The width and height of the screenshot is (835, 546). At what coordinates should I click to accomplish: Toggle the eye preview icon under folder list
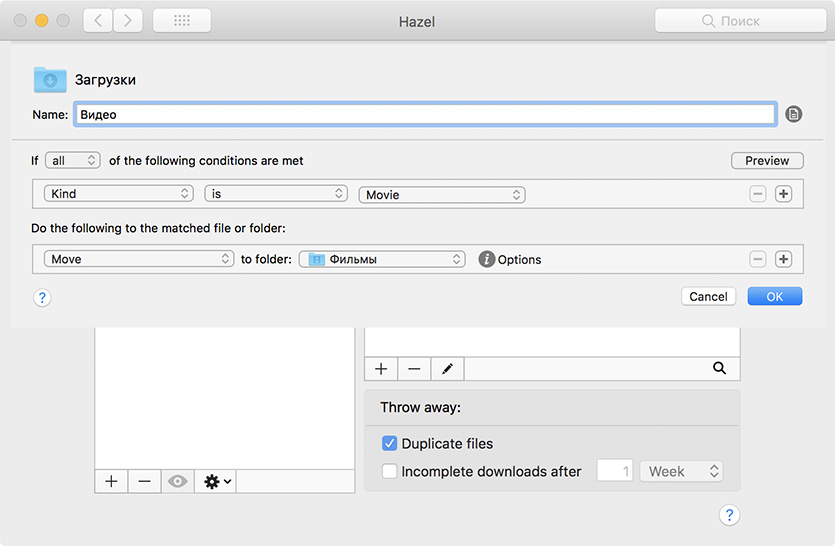coord(178,481)
